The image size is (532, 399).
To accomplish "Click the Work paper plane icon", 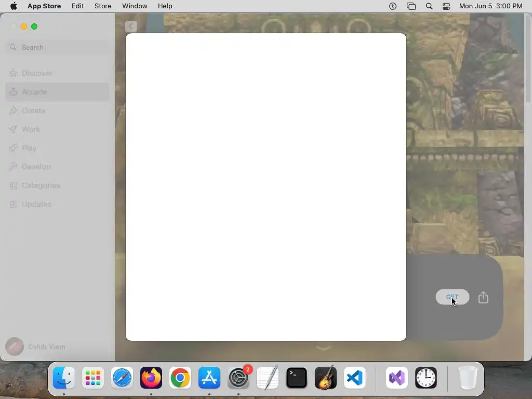I will pos(13,129).
